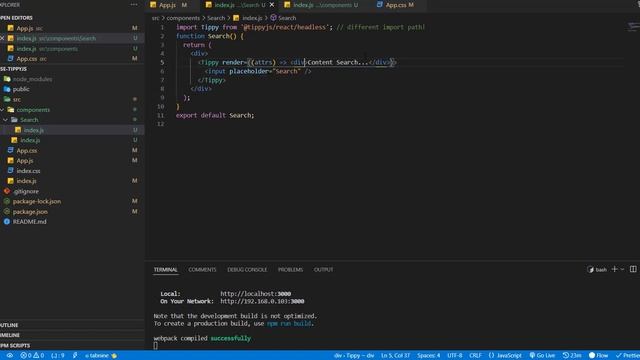Expand the public folder
640x360 pixels.
point(20,89)
